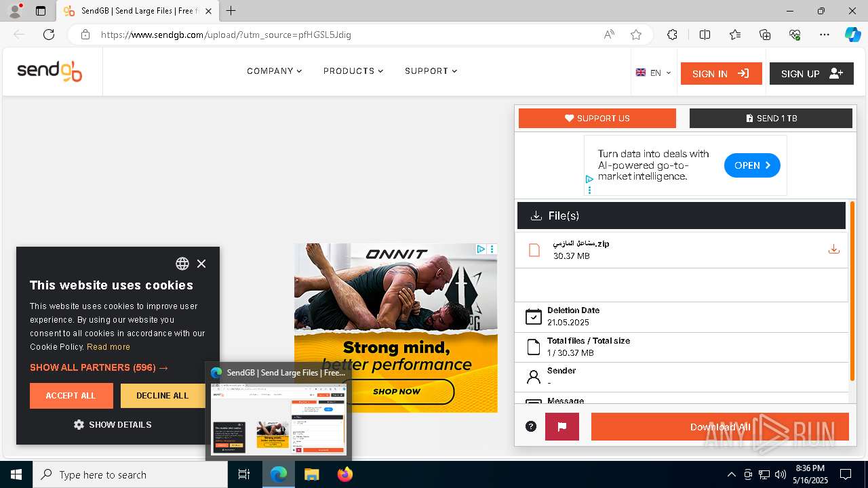Click the Sender person icon
868x488 pixels.
point(534,377)
